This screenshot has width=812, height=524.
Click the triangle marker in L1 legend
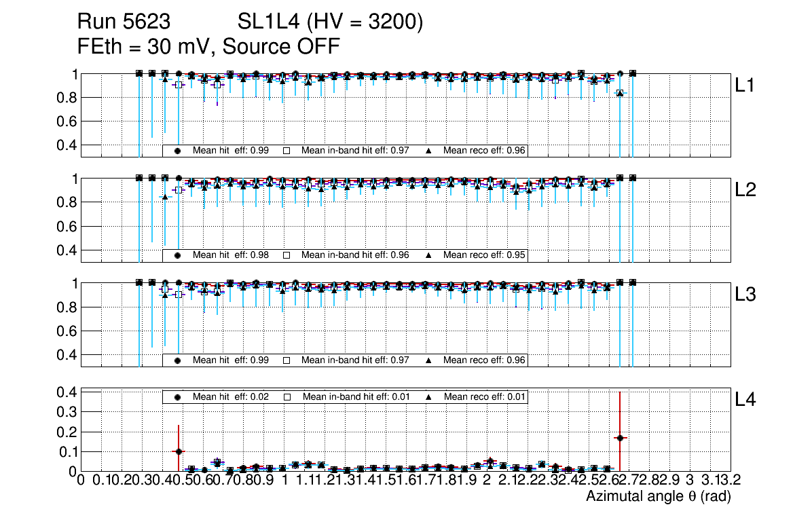pyautogui.click(x=428, y=151)
